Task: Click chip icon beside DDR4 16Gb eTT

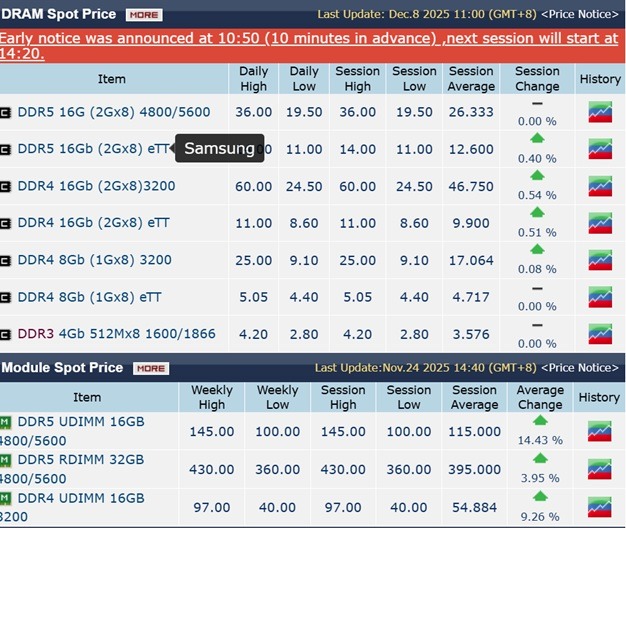Action: pyautogui.click(x=5, y=224)
